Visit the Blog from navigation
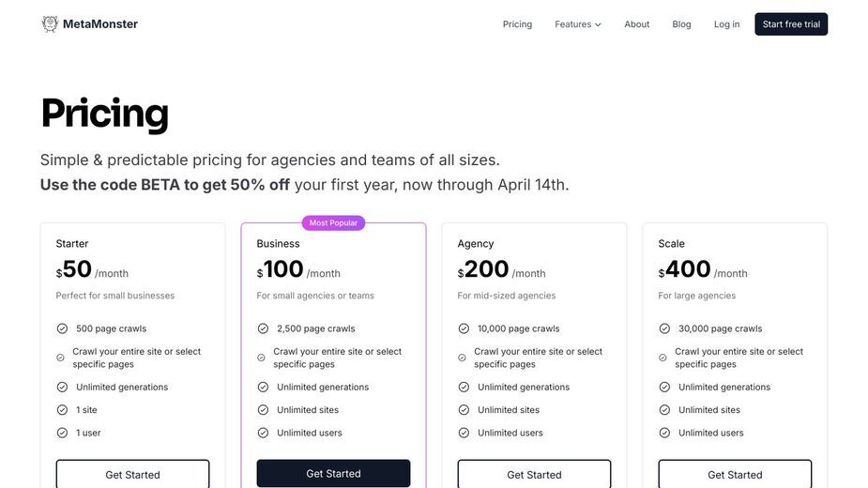 pos(681,24)
